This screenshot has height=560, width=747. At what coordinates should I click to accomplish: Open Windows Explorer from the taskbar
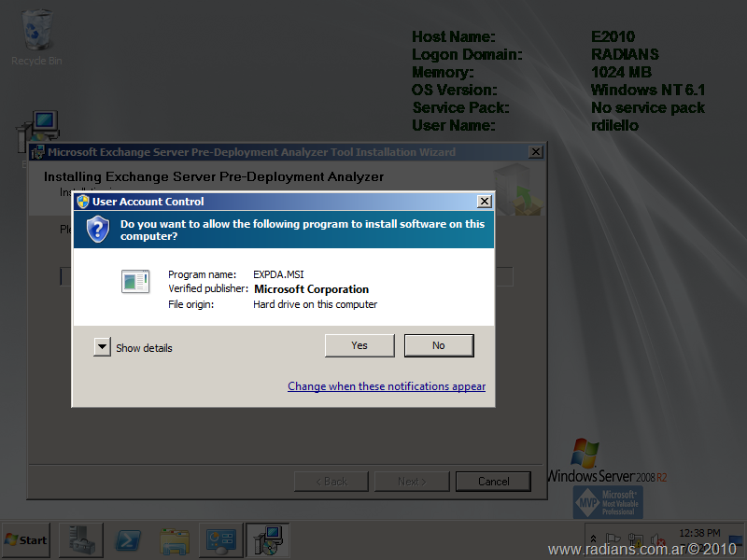tap(175, 539)
